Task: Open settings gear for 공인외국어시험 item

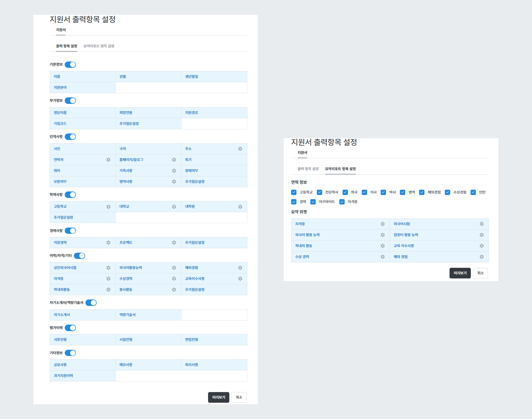Action: tap(108, 268)
